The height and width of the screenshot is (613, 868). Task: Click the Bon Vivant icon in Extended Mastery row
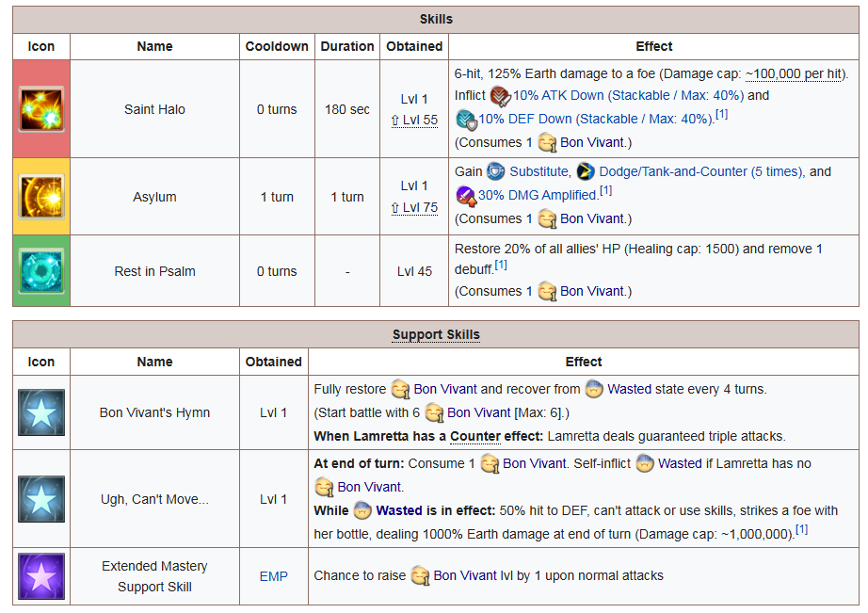pyautogui.click(x=420, y=576)
